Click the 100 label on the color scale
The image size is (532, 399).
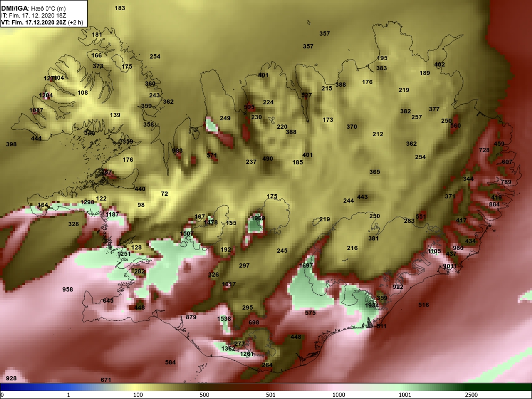pyautogui.click(x=138, y=395)
